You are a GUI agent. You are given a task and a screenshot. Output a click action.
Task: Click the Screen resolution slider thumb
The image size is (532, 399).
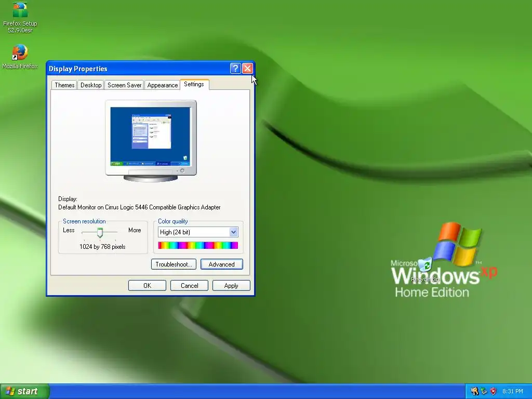coord(100,232)
